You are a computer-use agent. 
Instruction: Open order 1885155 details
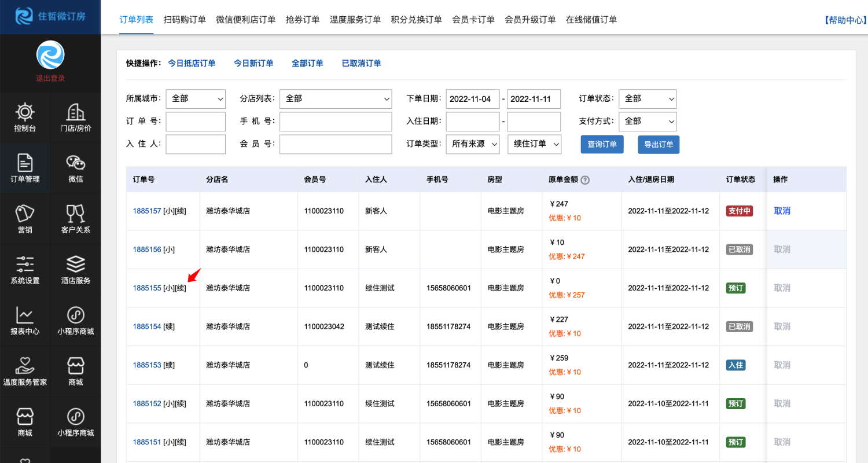pos(147,288)
